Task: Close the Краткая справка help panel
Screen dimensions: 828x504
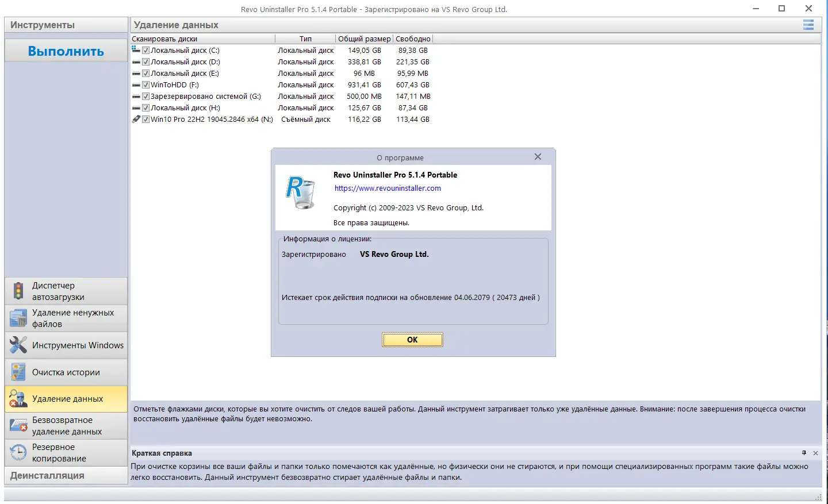Action: point(815,453)
